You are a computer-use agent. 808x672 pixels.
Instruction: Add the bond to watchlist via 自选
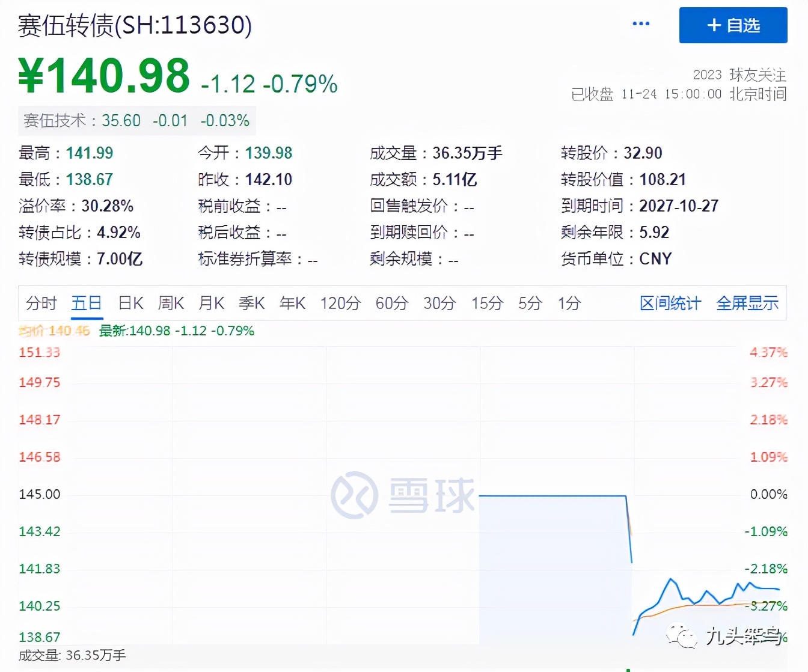pyautogui.click(x=733, y=25)
